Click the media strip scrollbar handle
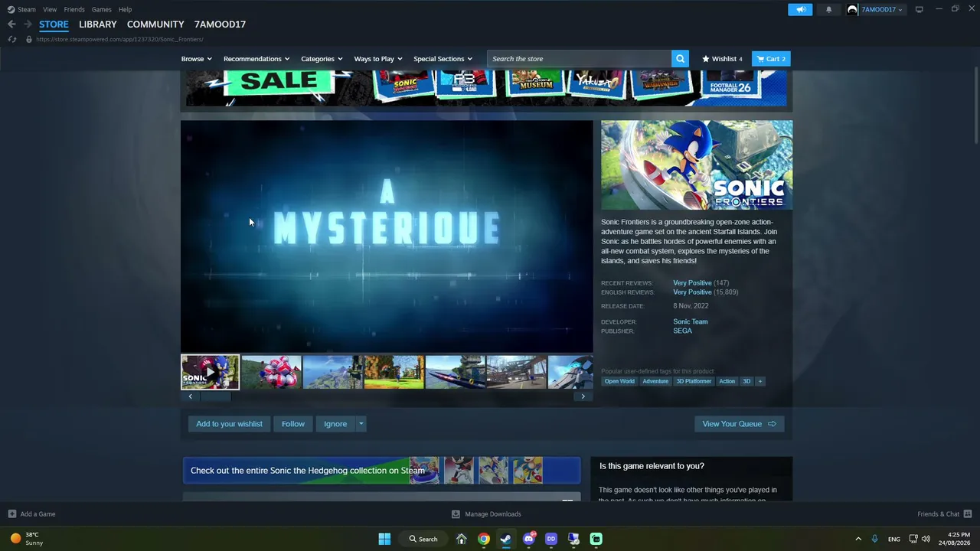This screenshot has width=980, height=551. click(x=215, y=396)
